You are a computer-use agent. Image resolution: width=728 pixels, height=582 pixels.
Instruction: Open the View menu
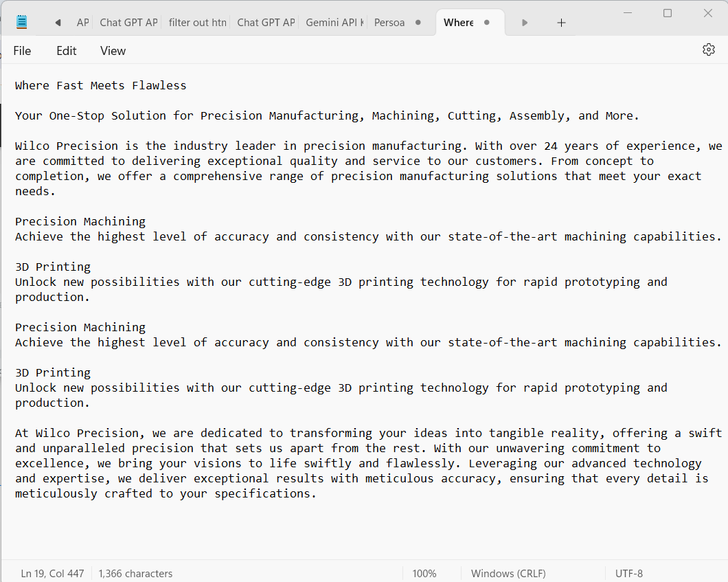point(113,51)
